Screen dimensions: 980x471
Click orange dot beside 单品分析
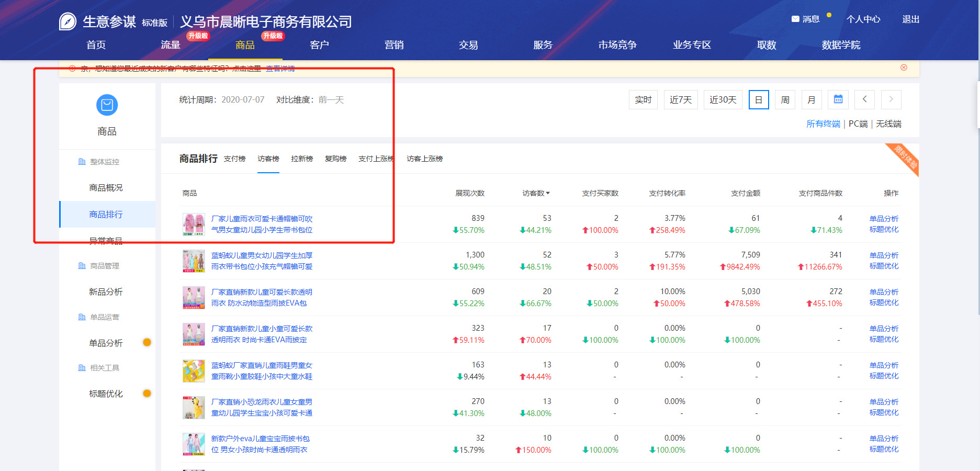pos(147,342)
